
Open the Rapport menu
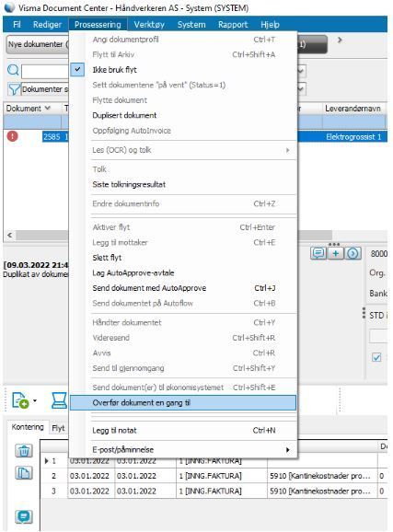coord(233,25)
